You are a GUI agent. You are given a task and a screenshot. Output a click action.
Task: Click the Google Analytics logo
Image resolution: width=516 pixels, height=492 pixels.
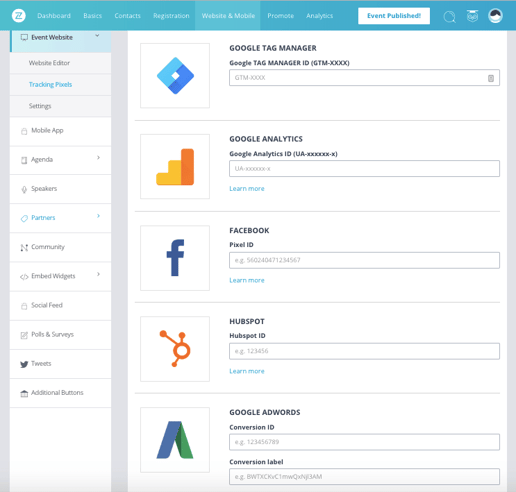click(x=175, y=167)
